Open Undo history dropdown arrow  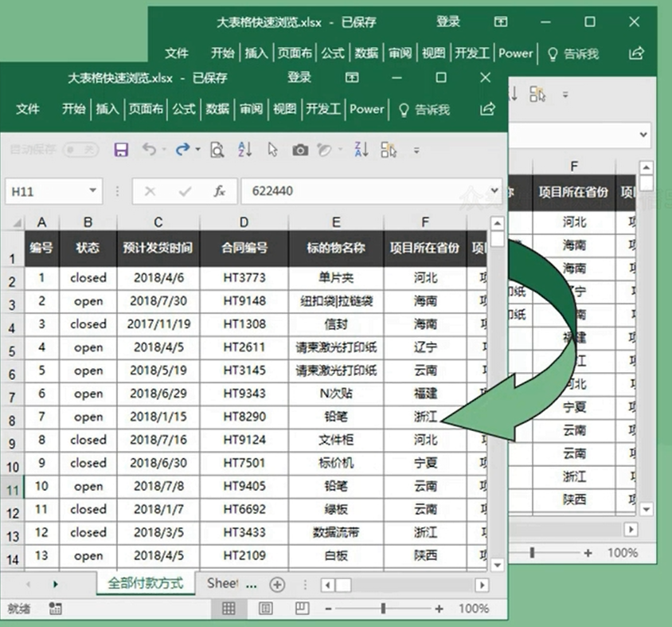tap(164, 150)
